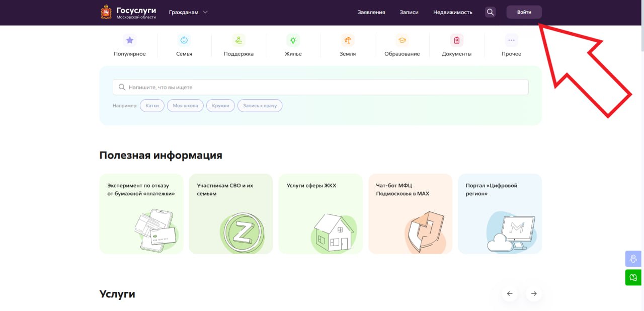Open the Заявления menu item

tap(371, 12)
